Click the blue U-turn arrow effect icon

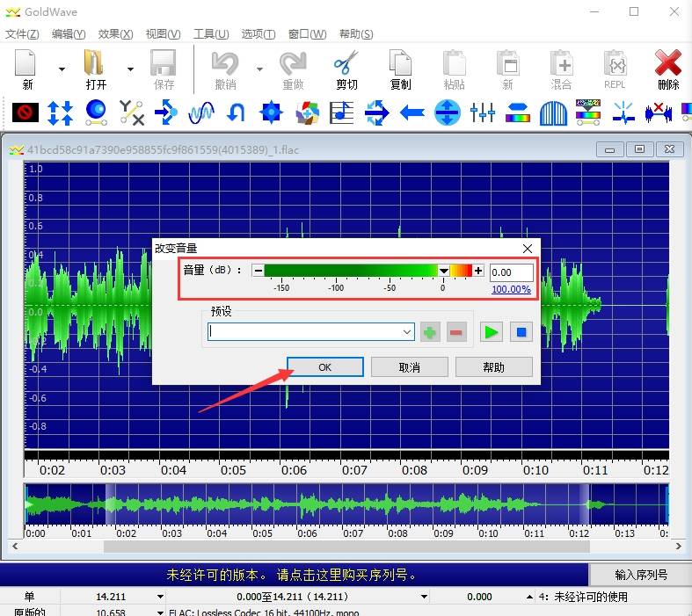click(x=237, y=112)
